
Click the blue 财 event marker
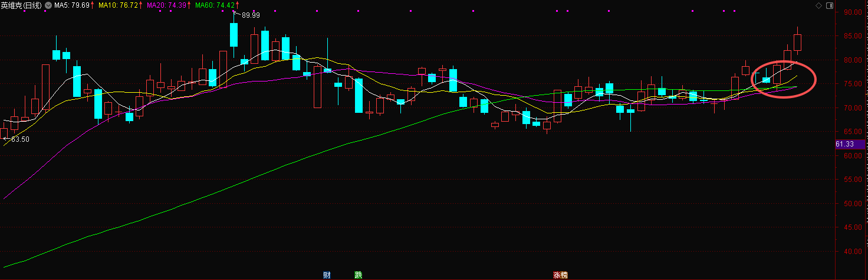(x=326, y=275)
